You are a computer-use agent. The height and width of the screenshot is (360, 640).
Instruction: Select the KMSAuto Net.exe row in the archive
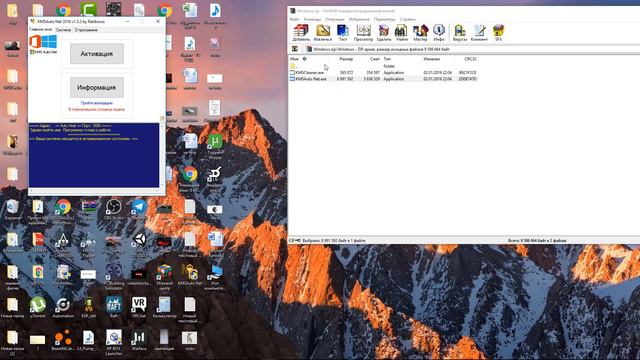pyautogui.click(x=383, y=79)
